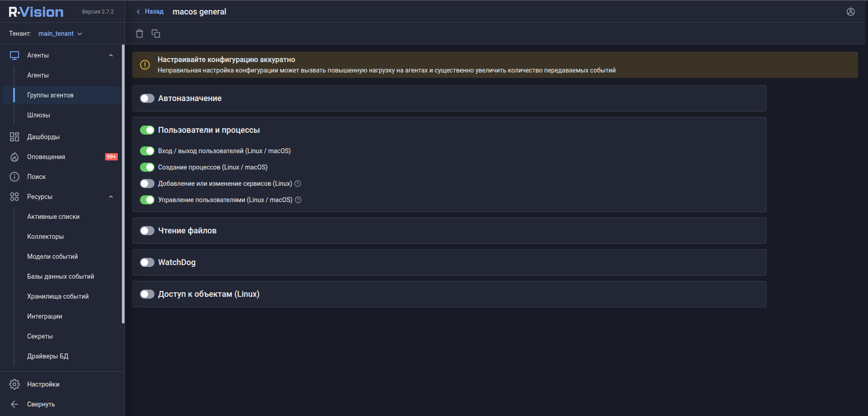Click the Agents monitor icon
This screenshot has height=416, width=868.
(x=14, y=55)
